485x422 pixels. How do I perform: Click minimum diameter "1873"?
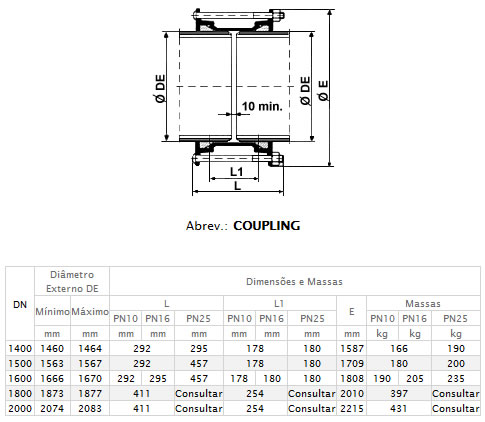click(52, 394)
